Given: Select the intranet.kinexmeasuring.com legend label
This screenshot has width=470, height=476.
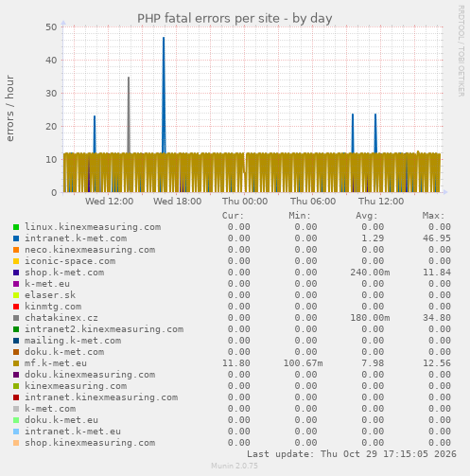Looking at the screenshot, I should pyautogui.click(x=101, y=397).
